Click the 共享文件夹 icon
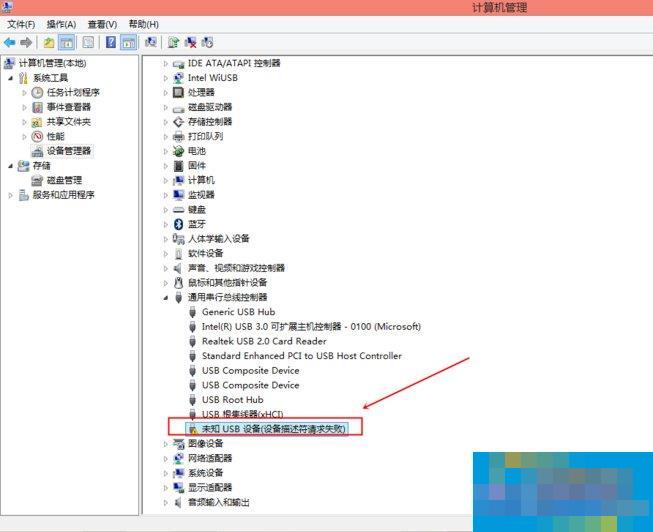 (x=37, y=122)
